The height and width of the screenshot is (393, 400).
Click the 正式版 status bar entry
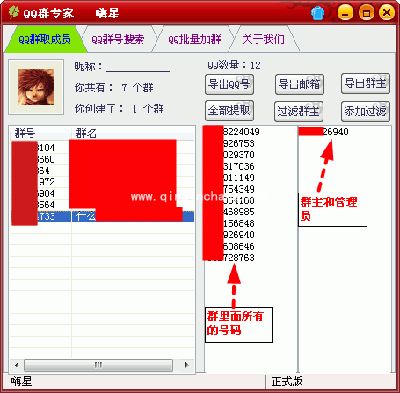pos(287,381)
